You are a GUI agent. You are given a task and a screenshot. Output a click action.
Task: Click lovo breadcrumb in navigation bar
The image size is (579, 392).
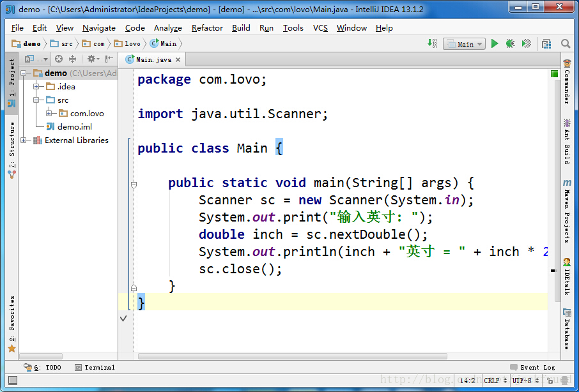click(x=127, y=44)
